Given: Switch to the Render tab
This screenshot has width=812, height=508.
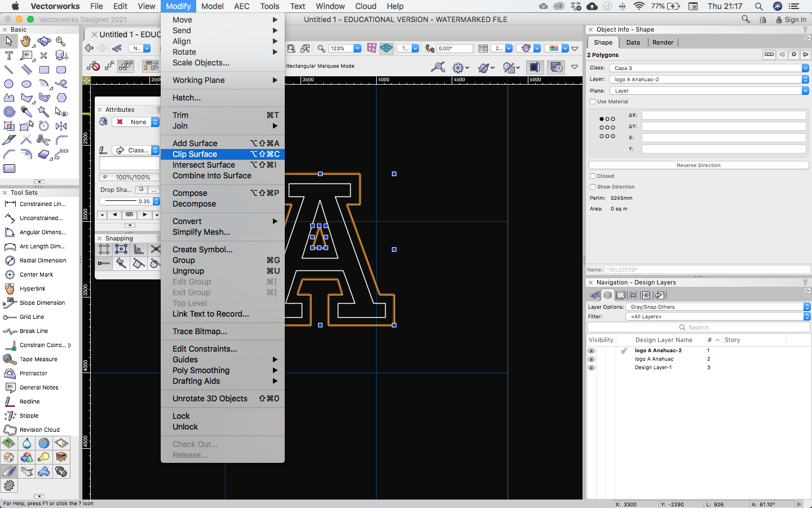Looking at the screenshot, I should point(663,42).
